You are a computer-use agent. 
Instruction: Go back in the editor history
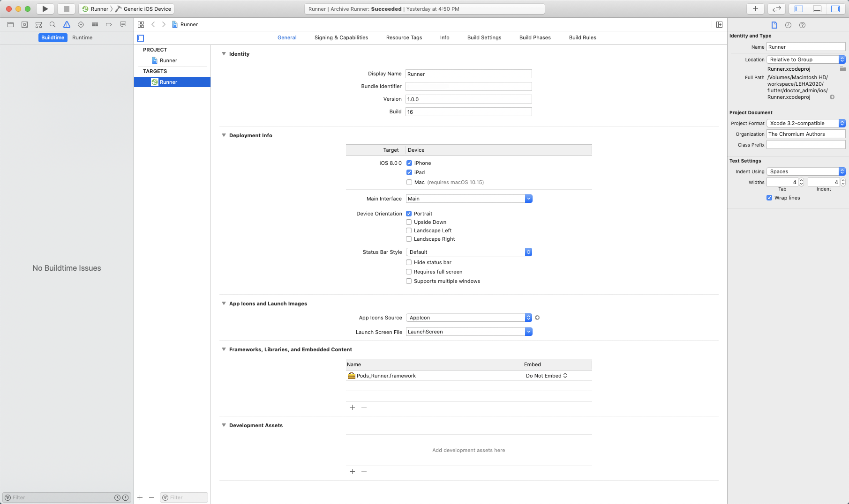coord(153,24)
